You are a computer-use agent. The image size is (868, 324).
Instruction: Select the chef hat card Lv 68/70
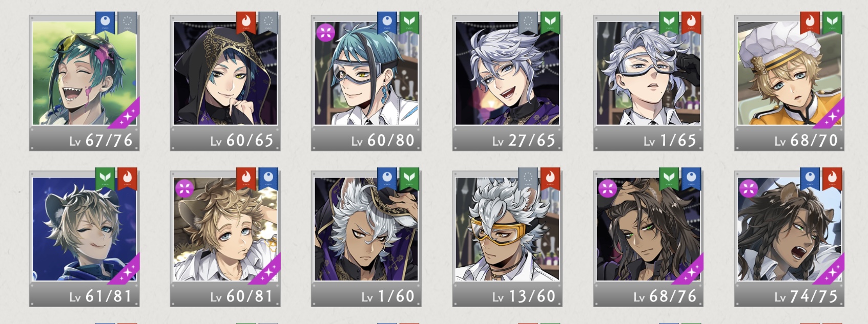(x=789, y=83)
